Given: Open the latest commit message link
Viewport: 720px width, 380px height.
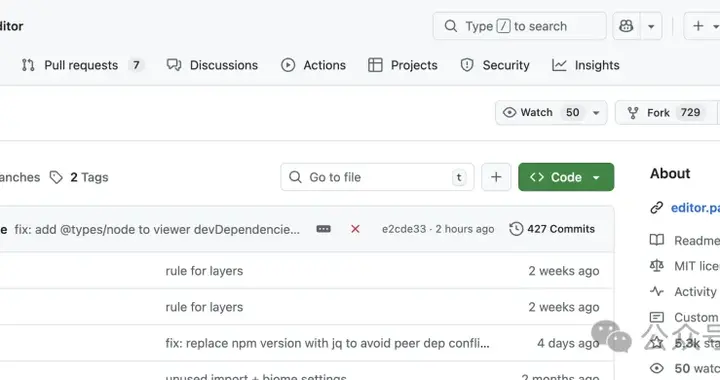Looking at the screenshot, I should tap(157, 229).
